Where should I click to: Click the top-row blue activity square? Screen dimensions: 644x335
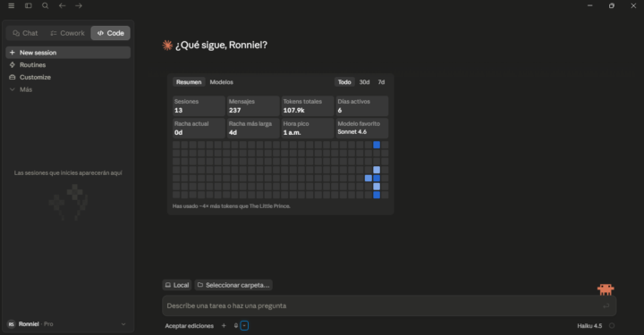(x=377, y=145)
